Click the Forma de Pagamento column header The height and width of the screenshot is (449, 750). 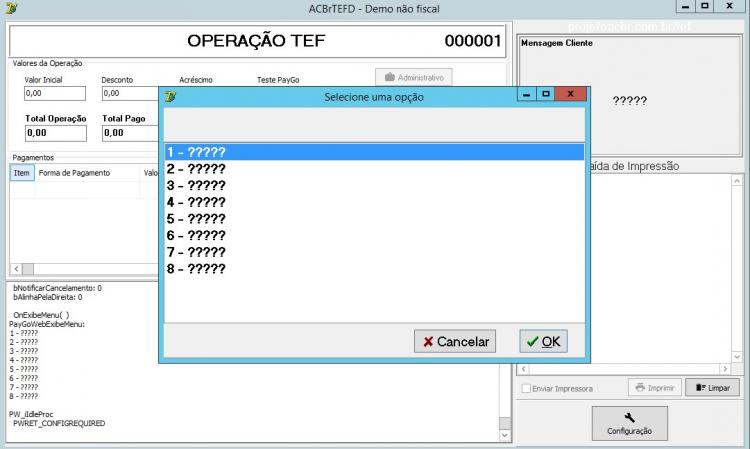pyautogui.click(x=87, y=173)
